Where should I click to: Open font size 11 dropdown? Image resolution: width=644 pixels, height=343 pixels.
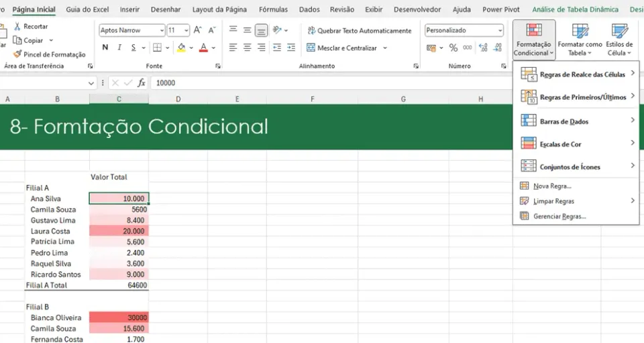tap(186, 30)
